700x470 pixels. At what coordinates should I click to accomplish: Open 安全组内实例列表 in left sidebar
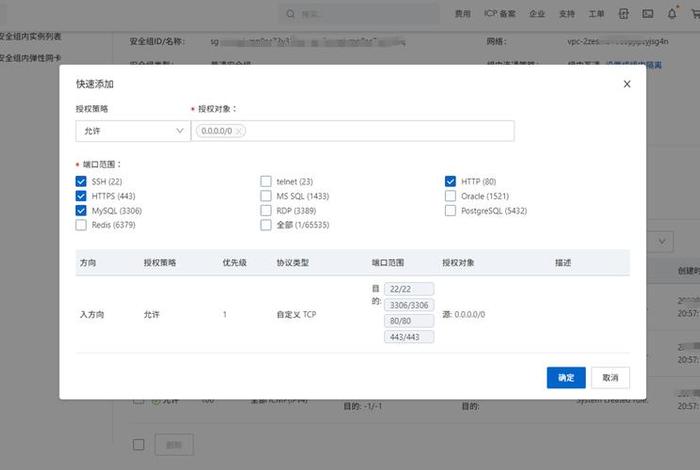tap(30, 36)
